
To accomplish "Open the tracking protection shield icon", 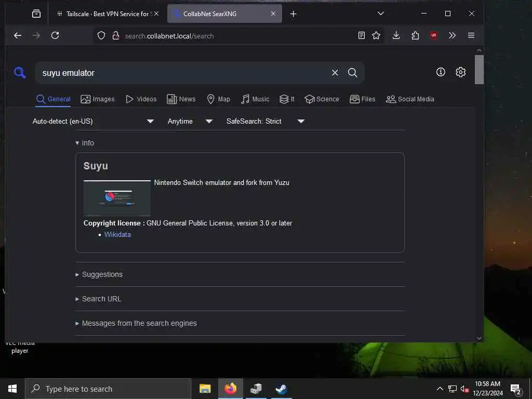I will coord(101,35).
